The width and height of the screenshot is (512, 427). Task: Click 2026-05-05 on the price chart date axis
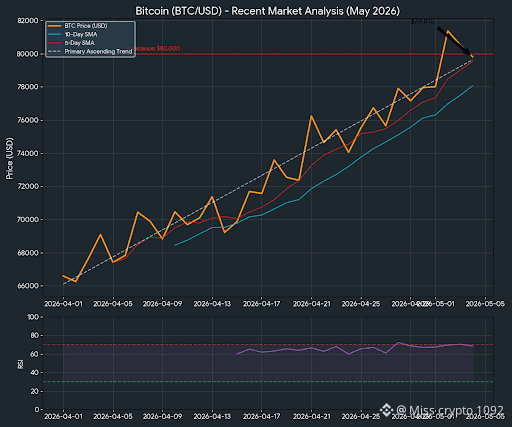click(x=485, y=304)
